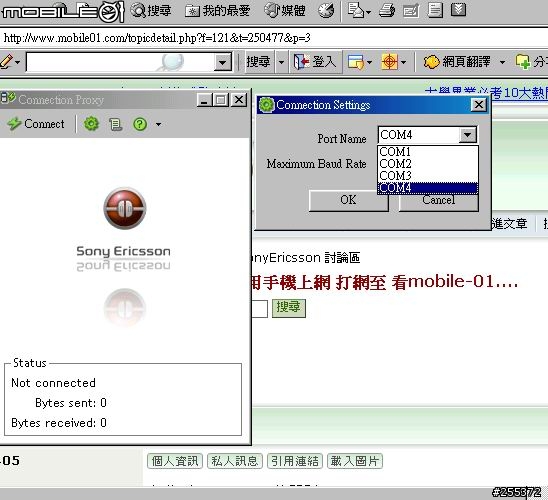Viewport: 548px width, 500px height.
Task: Confirm Connection Settings with OK
Action: click(x=348, y=200)
